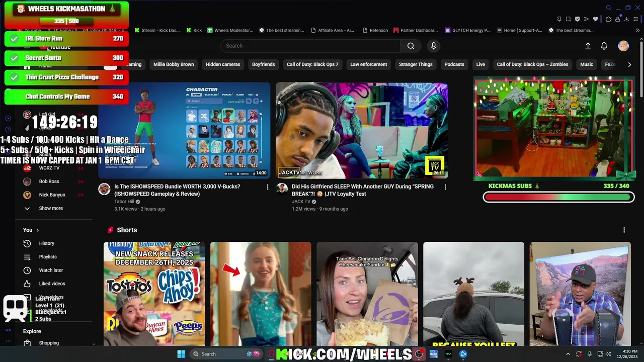Open History icon in YouTube sidebar
Screen dimensions: 644x362
click(27, 243)
